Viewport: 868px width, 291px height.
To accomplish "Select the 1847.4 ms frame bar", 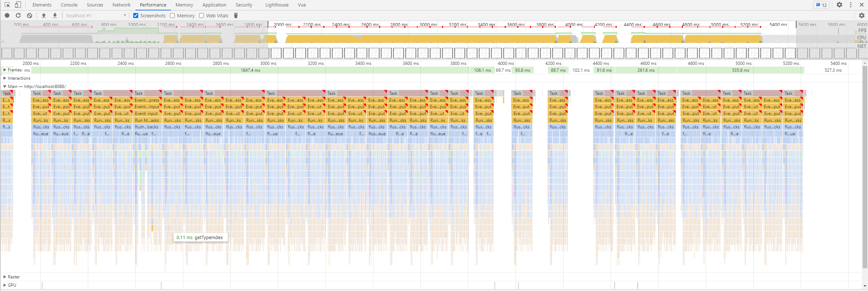I will pos(250,70).
